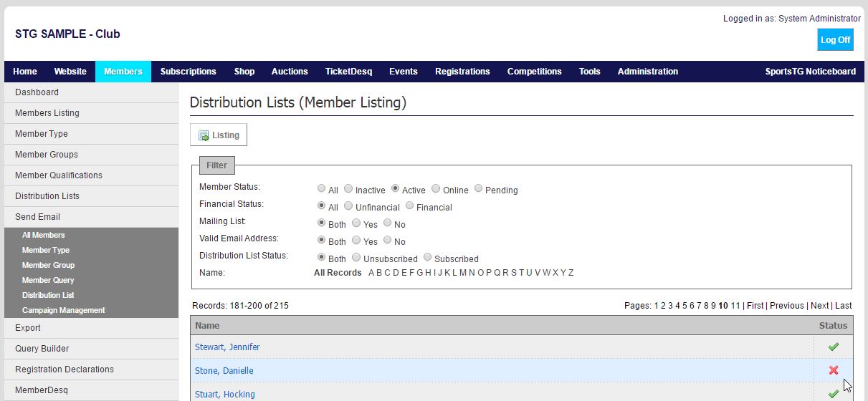Image resolution: width=868 pixels, height=401 pixels.
Task: Filter Distribution List Status by Subscribed
Action: pos(427,258)
